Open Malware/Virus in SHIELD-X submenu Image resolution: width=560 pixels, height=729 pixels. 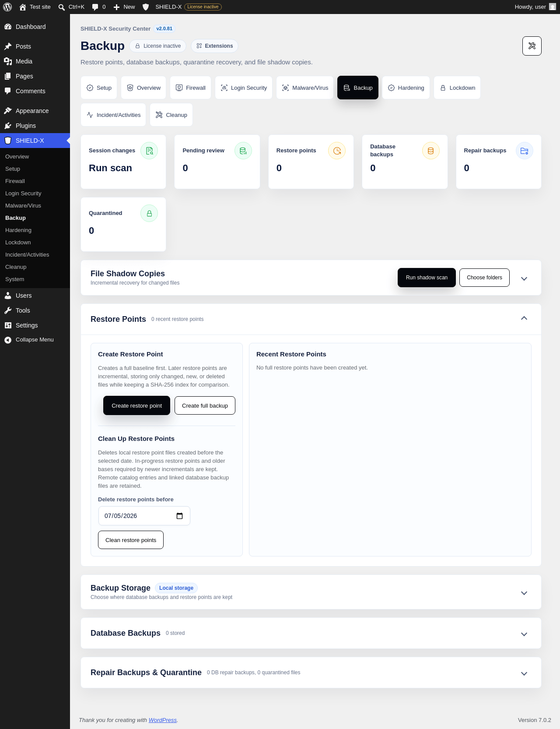click(35, 206)
